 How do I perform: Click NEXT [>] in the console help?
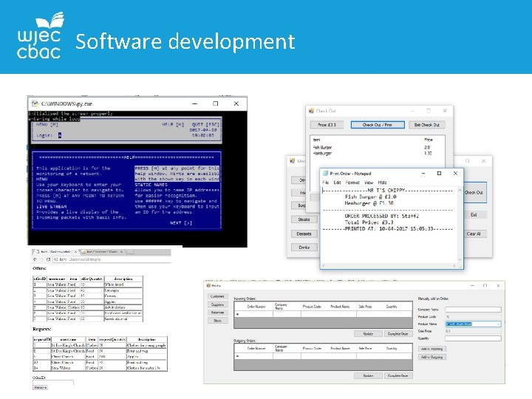(181, 223)
